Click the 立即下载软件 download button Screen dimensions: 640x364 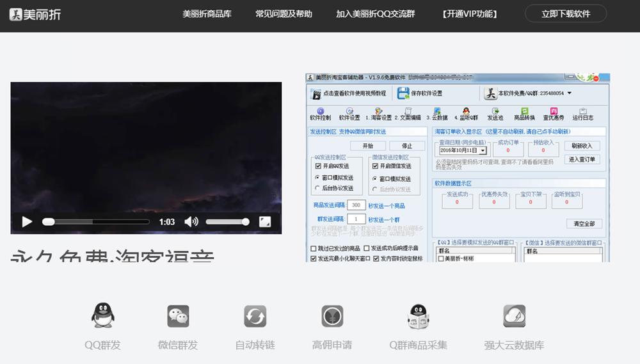pos(566,14)
